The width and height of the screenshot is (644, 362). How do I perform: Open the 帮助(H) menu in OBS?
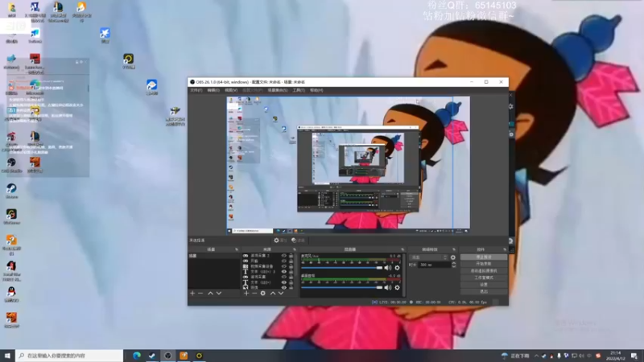(316, 90)
